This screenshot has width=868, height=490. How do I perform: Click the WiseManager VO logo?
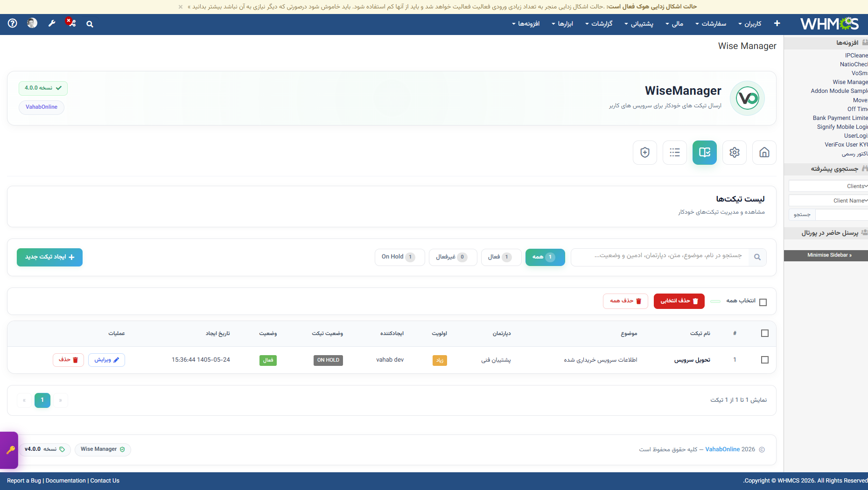(x=748, y=98)
